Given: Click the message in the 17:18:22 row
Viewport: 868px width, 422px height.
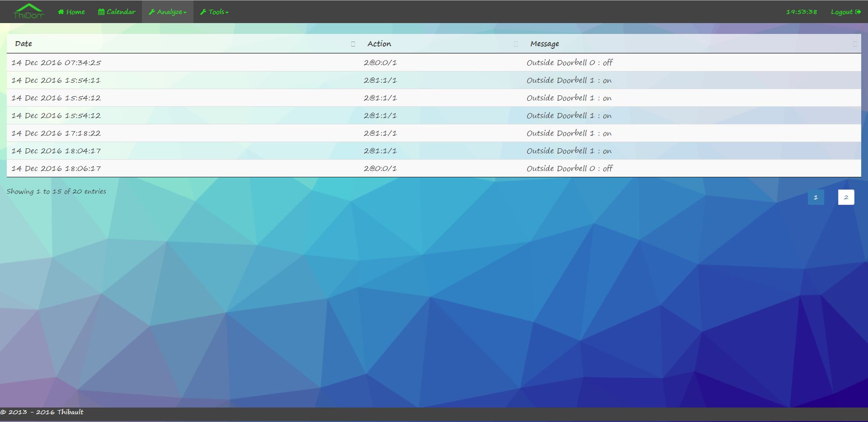Looking at the screenshot, I should coord(569,133).
